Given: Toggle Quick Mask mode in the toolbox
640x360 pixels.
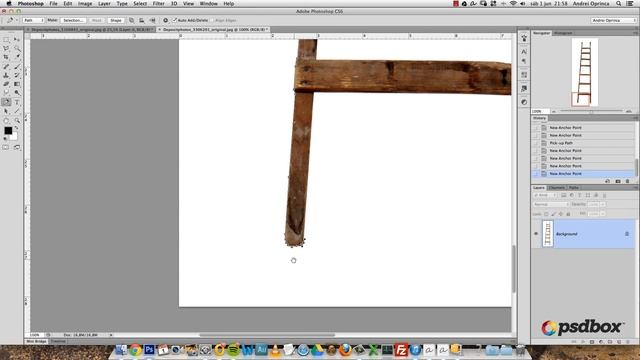Looking at the screenshot, I should pos(6,147).
